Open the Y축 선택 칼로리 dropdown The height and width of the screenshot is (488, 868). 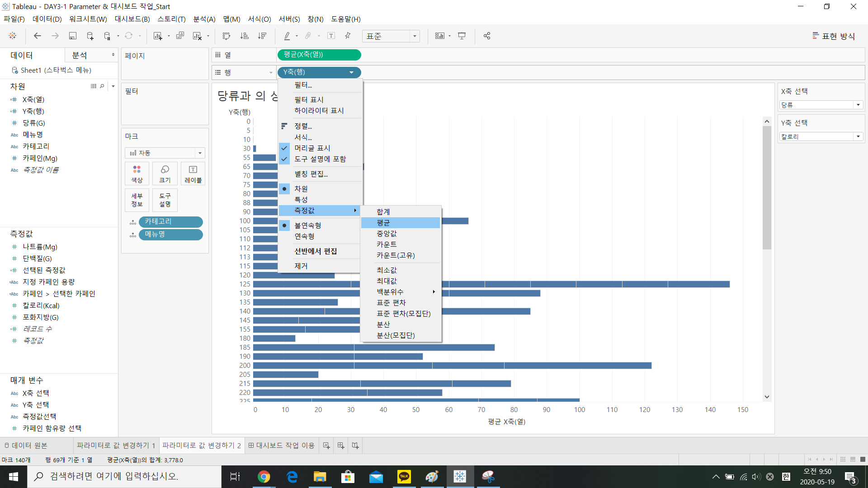[858, 136]
